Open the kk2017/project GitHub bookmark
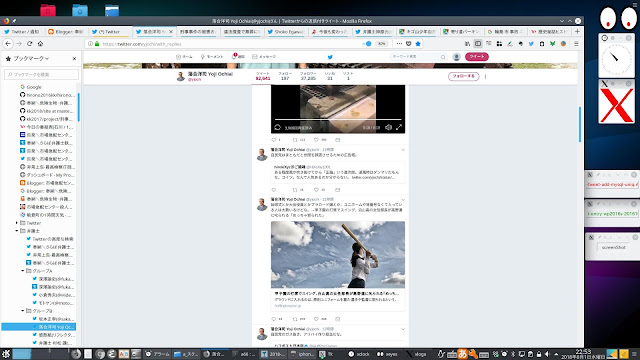The image size is (640, 360). (46, 119)
